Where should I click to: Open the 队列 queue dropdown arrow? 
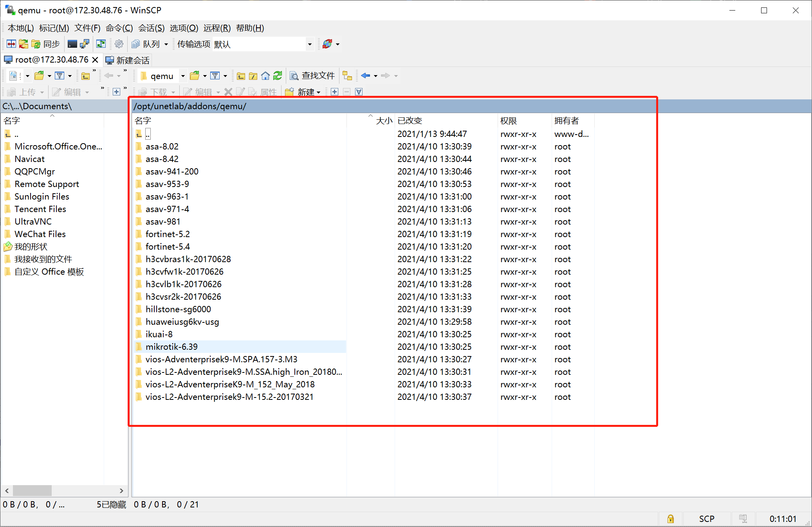[x=166, y=44]
